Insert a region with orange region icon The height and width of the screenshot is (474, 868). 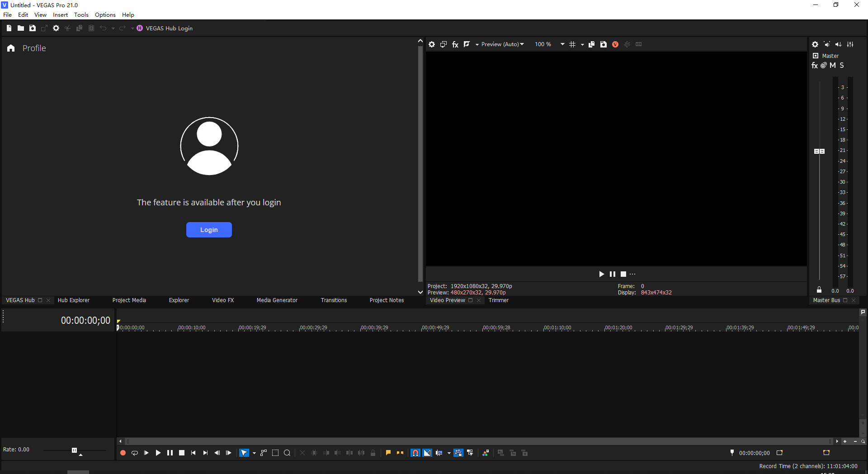[x=400, y=453]
